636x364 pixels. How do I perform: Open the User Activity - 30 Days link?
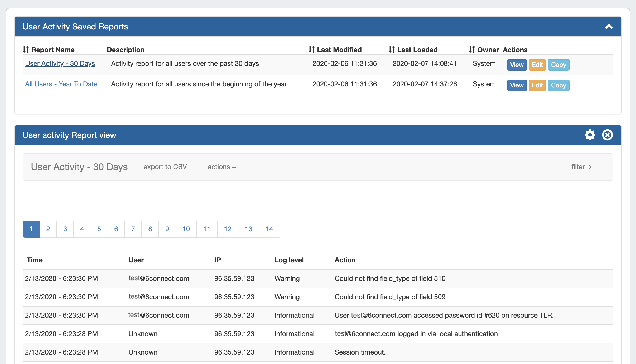pyautogui.click(x=60, y=64)
